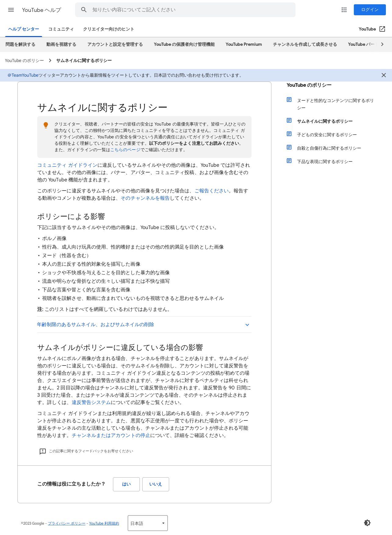Click この記事に関するフィードバック text link
The image size is (392, 535).
point(91,451)
